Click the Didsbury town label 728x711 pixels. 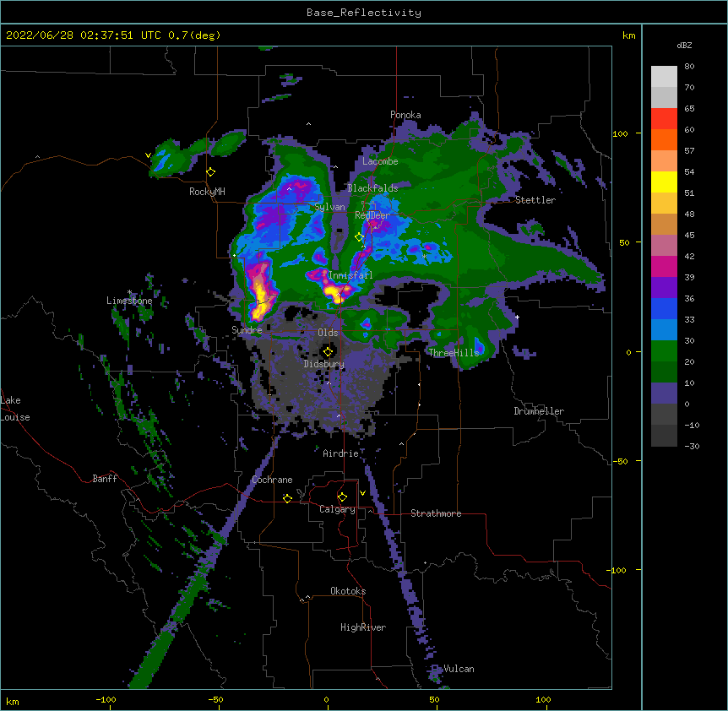324,364
